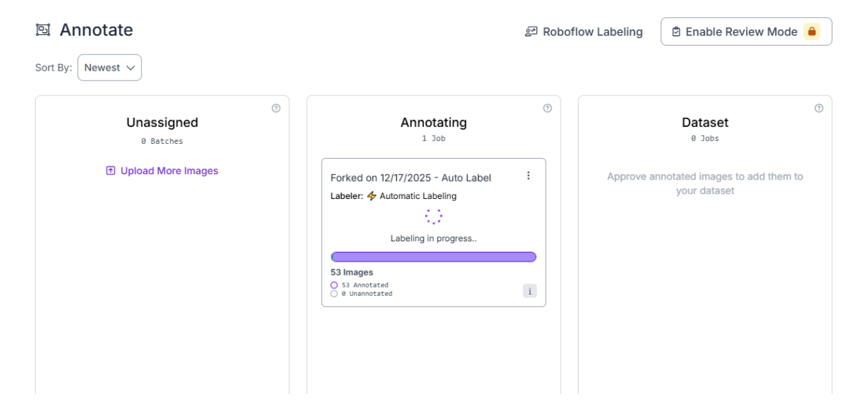Click the lock icon on Review Mode
The height and width of the screenshot is (414, 868).
point(811,32)
